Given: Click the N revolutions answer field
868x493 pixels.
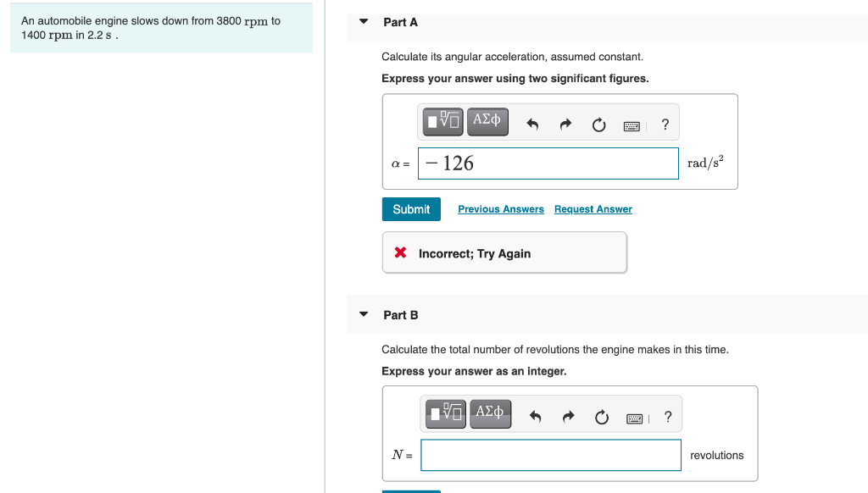Looking at the screenshot, I should point(551,455).
